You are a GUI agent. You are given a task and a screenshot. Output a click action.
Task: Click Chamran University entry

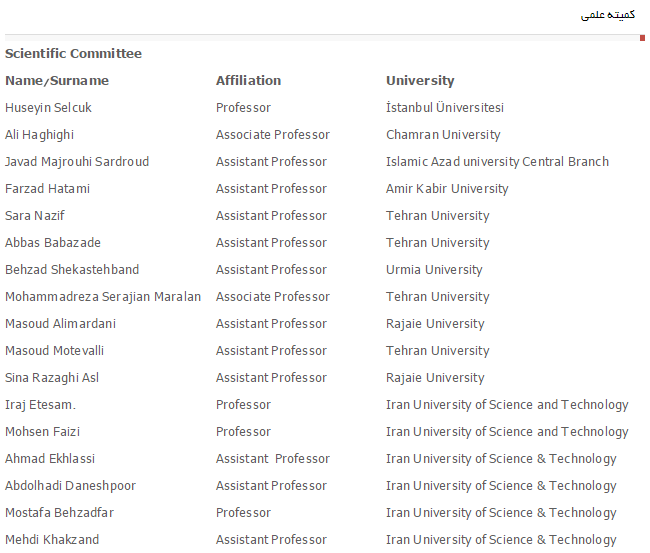point(443,135)
